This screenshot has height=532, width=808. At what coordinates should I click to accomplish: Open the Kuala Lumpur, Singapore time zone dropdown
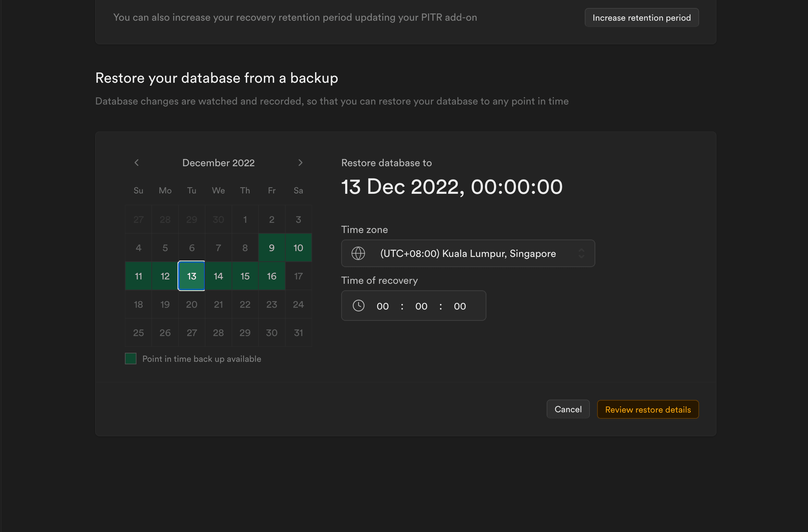pos(468,253)
